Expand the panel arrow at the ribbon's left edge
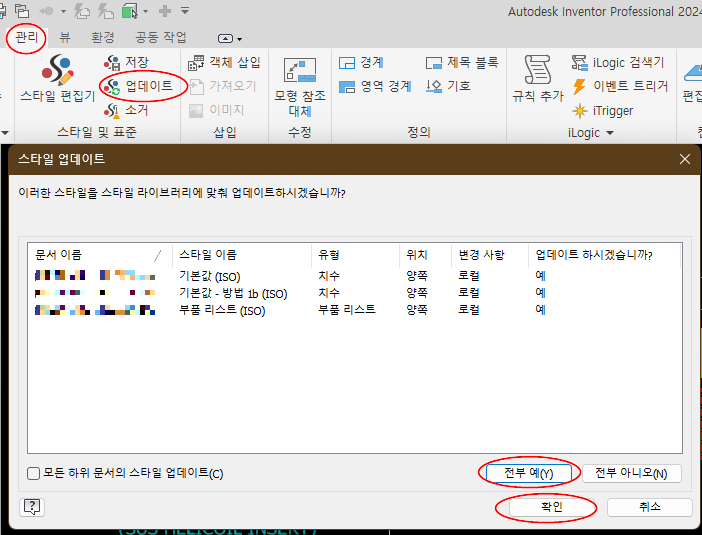Viewport: 702px width, 535px height. (x=5, y=133)
